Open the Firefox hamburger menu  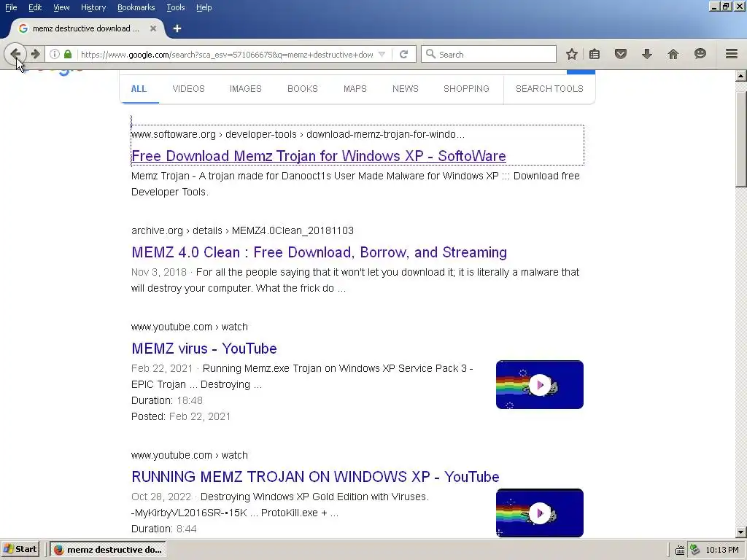point(732,54)
